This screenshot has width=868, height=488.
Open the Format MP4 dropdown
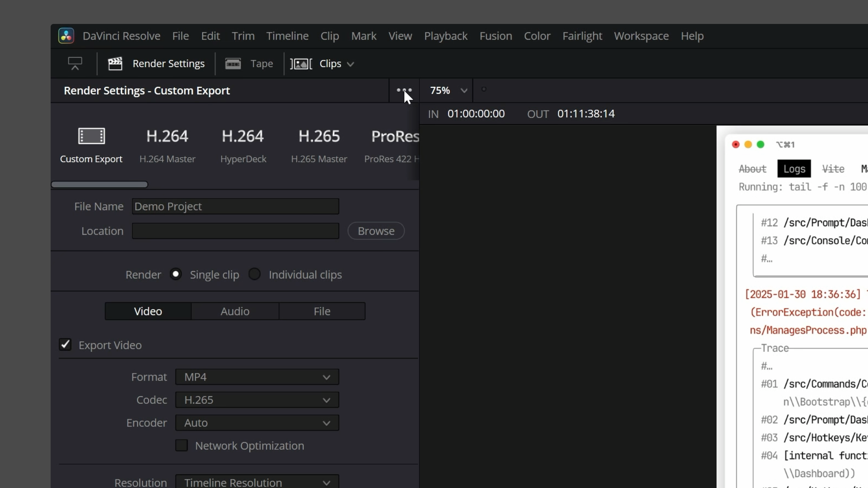257,377
